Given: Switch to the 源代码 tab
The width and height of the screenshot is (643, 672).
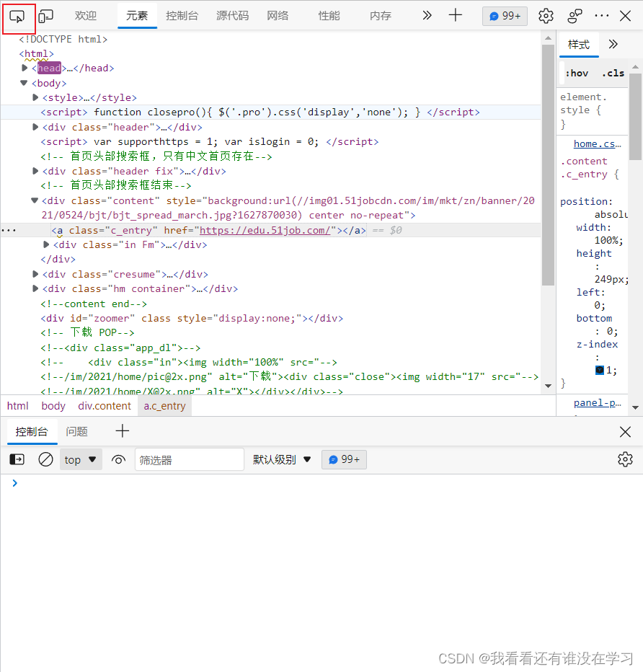Looking at the screenshot, I should [233, 16].
